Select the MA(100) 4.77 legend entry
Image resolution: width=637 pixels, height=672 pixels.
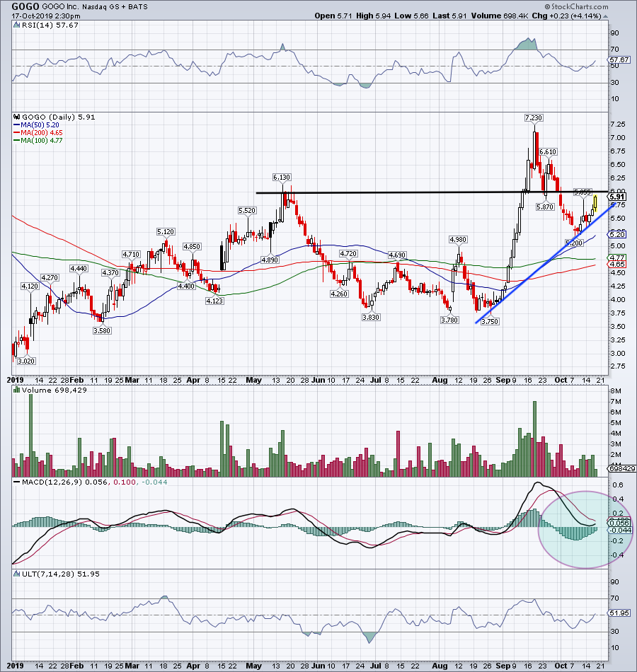pyautogui.click(x=38, y=140)
